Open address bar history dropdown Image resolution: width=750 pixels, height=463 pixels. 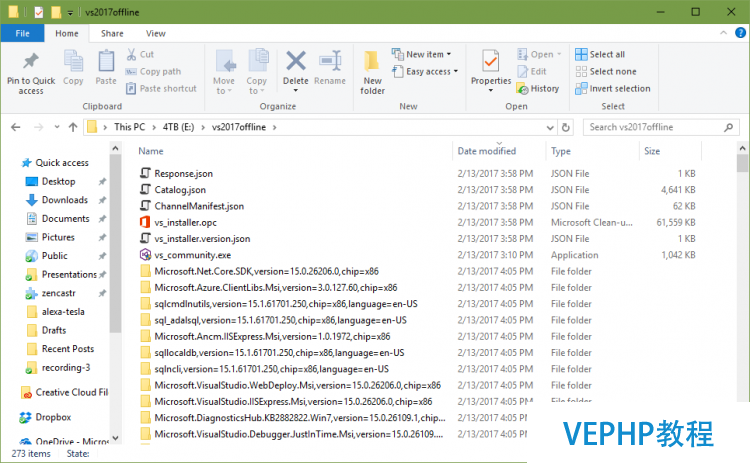click(x=550, y=127)
